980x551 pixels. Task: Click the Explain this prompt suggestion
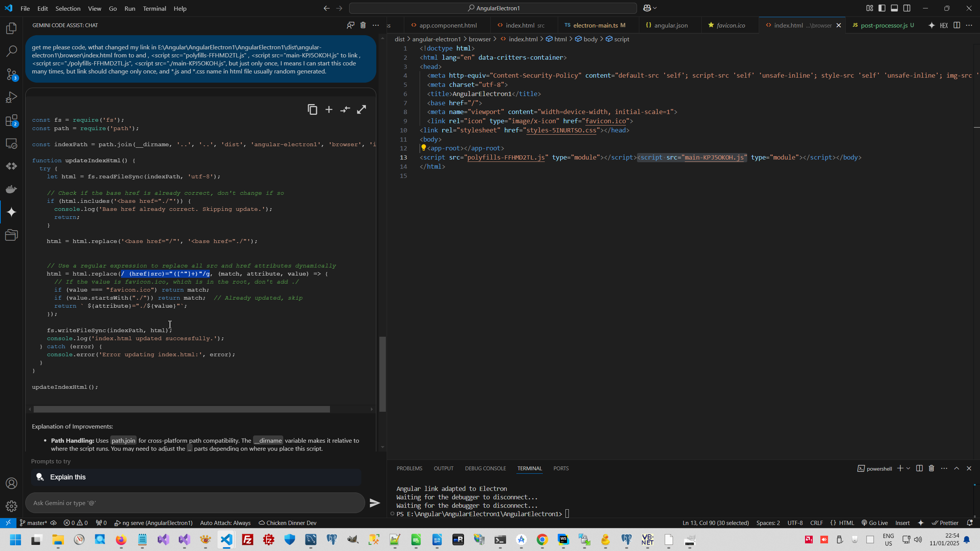(x=68, y=477)
